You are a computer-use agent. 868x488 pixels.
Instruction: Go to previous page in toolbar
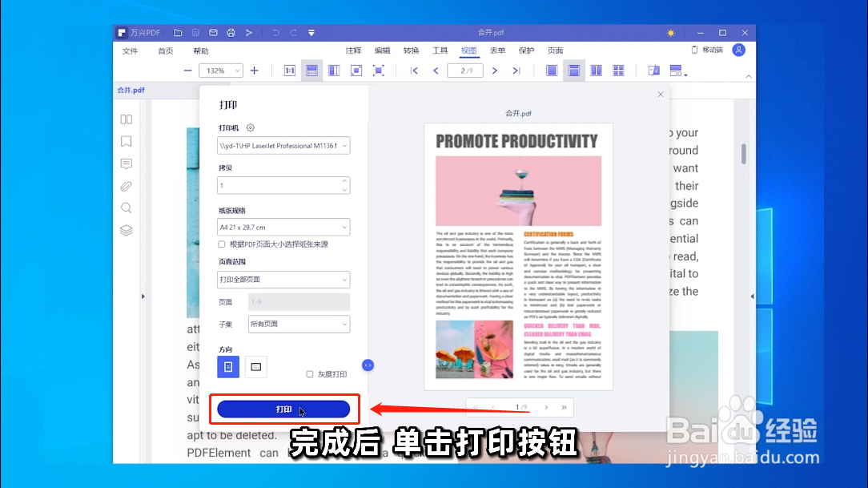point(436,71)
